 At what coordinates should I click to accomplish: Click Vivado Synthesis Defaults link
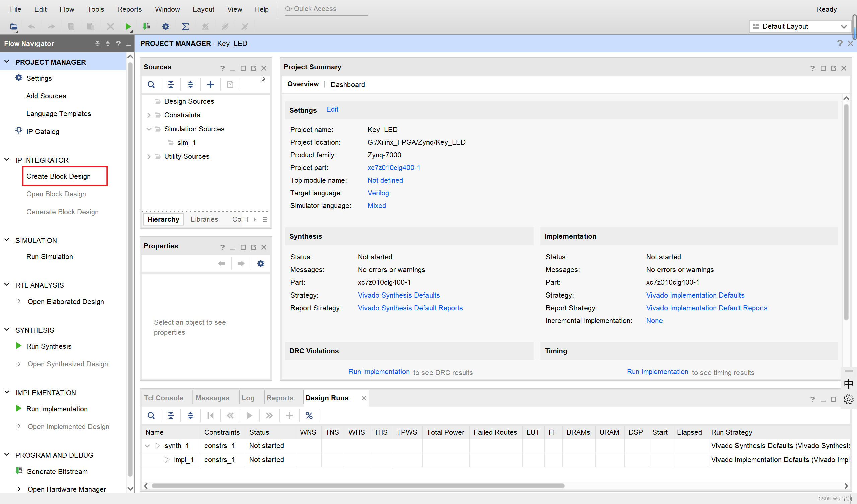coord(399,295)
